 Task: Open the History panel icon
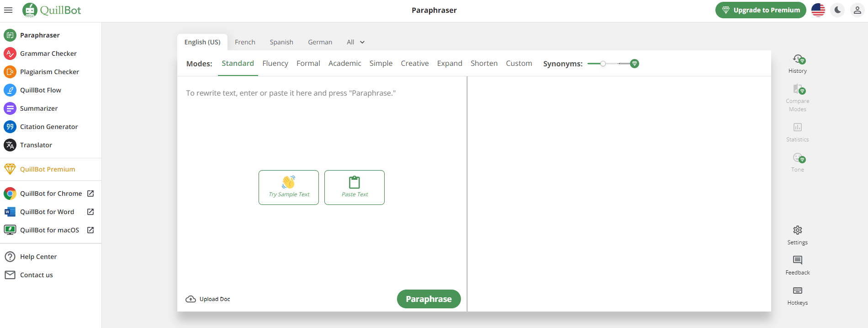798,60
